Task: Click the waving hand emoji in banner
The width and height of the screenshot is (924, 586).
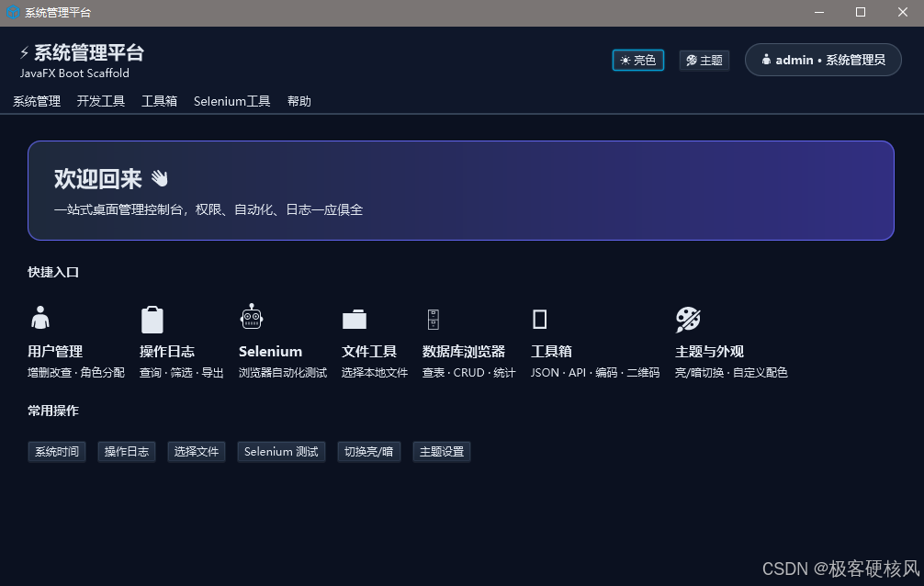Action: tap(160, 178)
